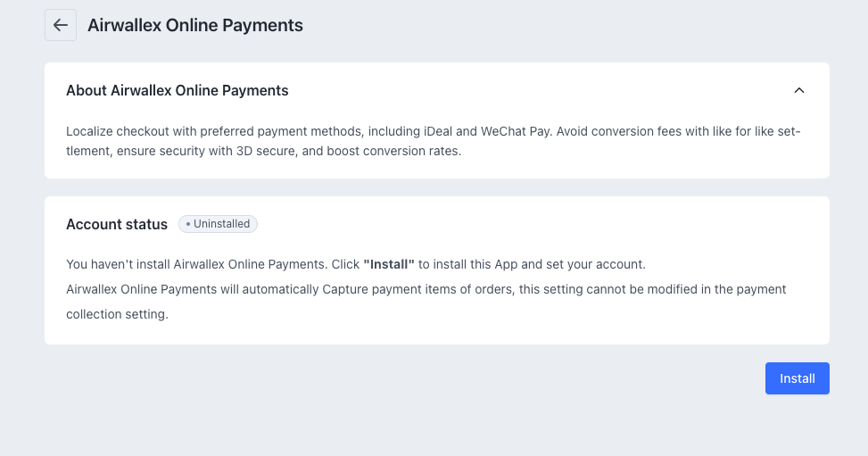868x456 pixels.
Task: Click the "collection setting." text line
Action: [x=117, y=315]
